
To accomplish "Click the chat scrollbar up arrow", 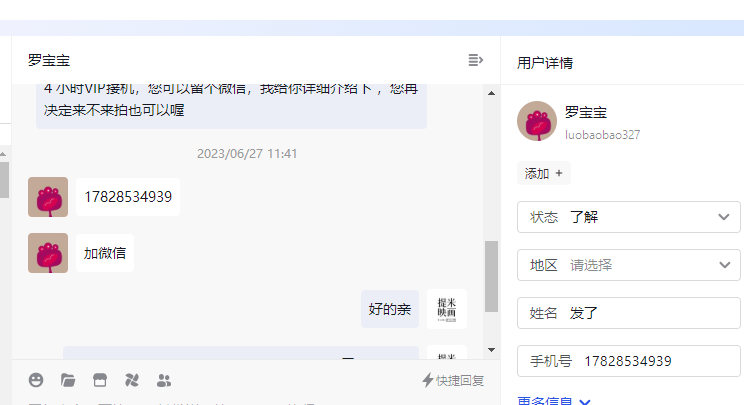I will [492, 93].
